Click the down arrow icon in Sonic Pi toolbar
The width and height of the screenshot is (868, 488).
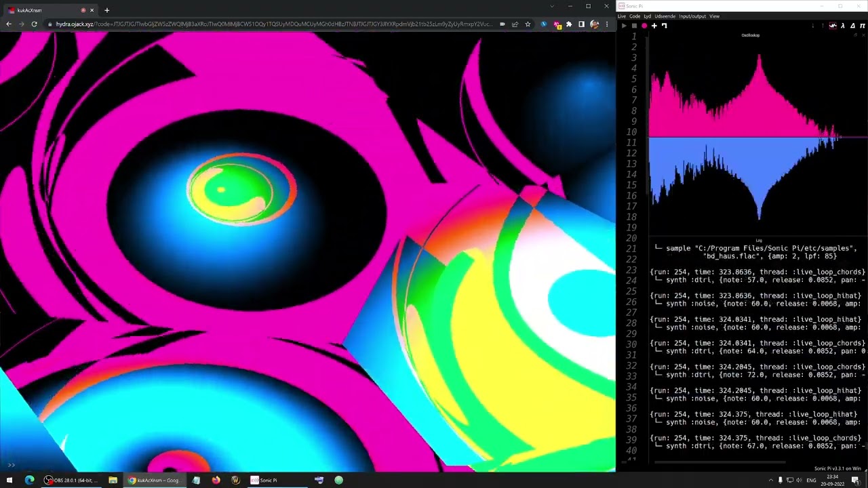click(x=812, y=26)
